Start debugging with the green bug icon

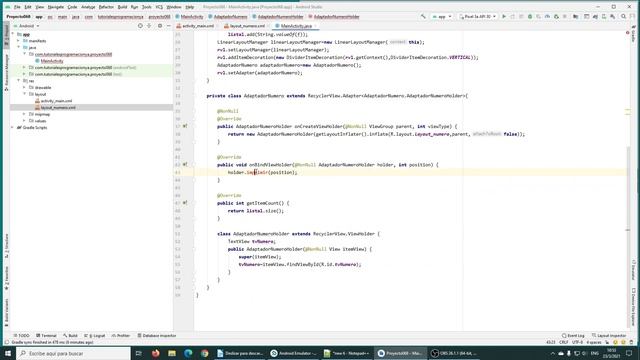pos(530,17)
